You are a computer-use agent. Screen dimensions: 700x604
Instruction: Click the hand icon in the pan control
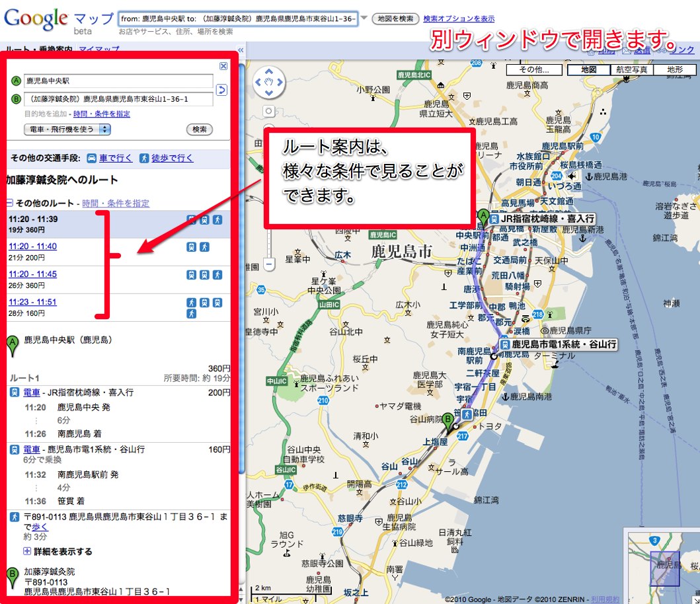[x=269, y=82]
